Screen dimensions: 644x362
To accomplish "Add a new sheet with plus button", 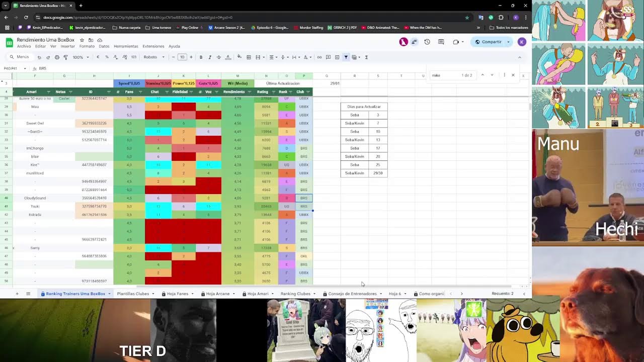I will [x=17, y=294].
